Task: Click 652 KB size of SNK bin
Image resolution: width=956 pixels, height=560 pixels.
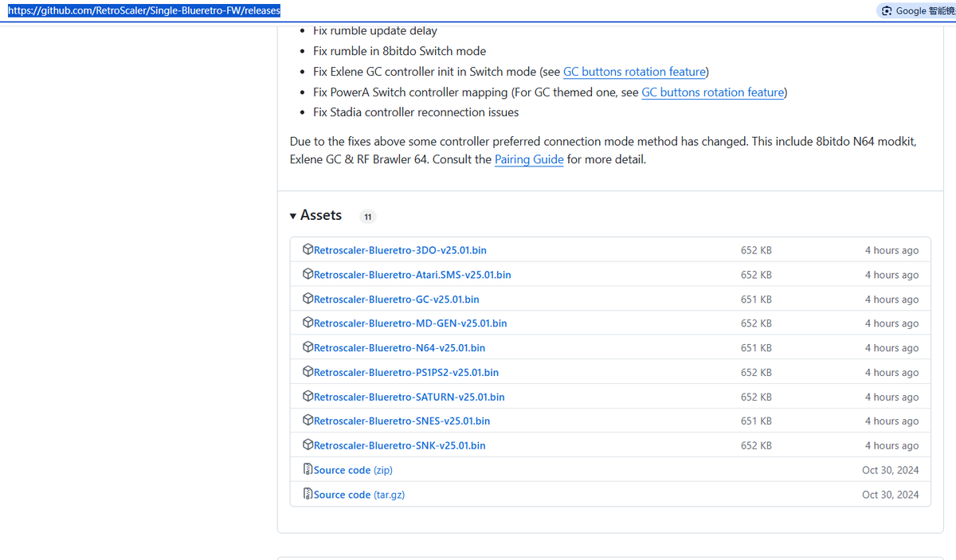Action: [756, 446]
